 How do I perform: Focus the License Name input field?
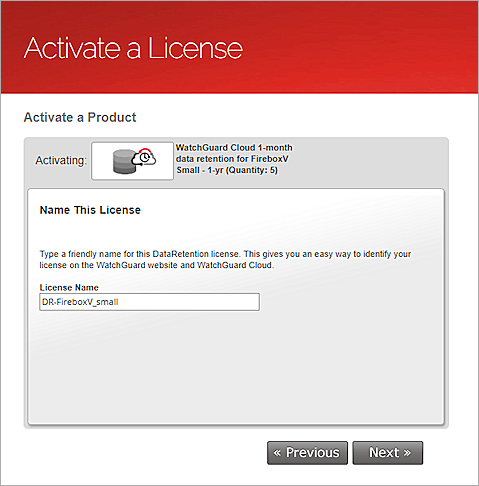pyautogui.click(x=149, y=302)
